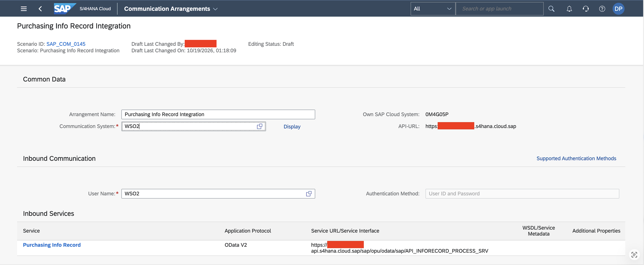This screenshot has height=265, width=644.
Task: Open the All search scope dropdown
Action: (433, 9)
